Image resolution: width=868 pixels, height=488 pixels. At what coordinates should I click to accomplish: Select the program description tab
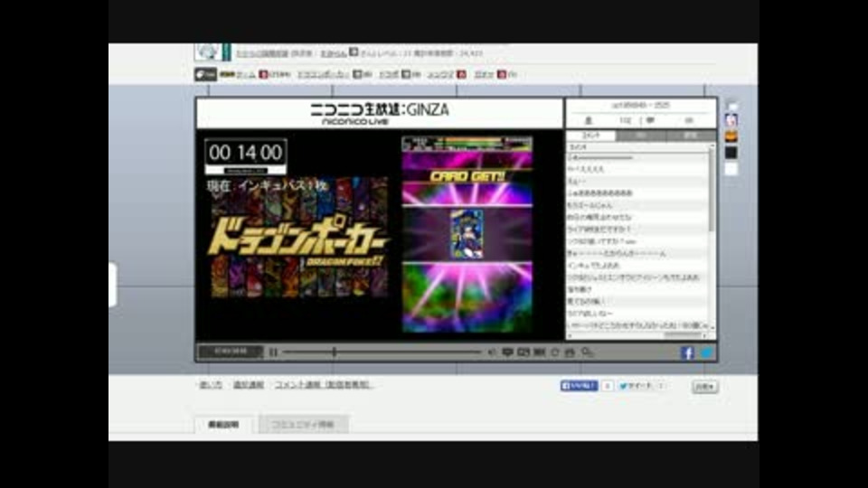pos(223,425)
